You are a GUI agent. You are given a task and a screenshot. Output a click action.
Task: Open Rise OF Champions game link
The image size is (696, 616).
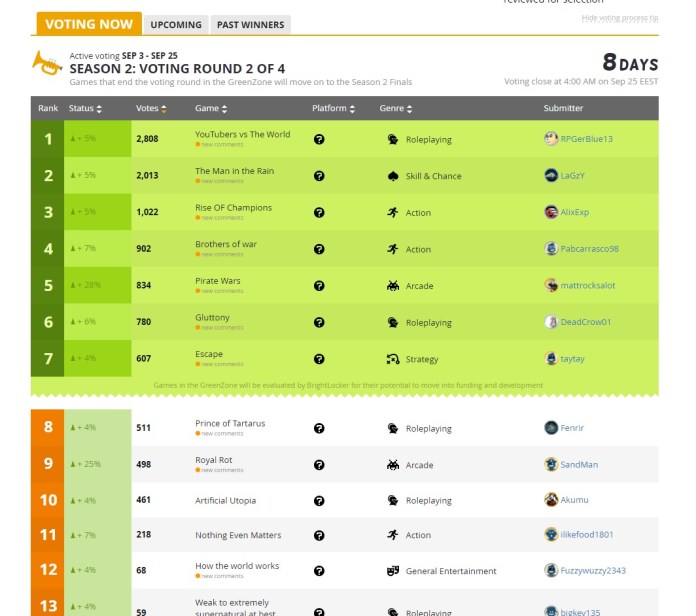tap(233, 208)
